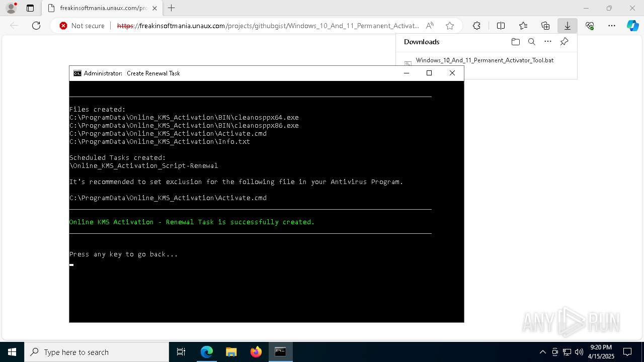Restore down the Edge browser window
The height and width of the screenshot is (362, 644).
609,8
